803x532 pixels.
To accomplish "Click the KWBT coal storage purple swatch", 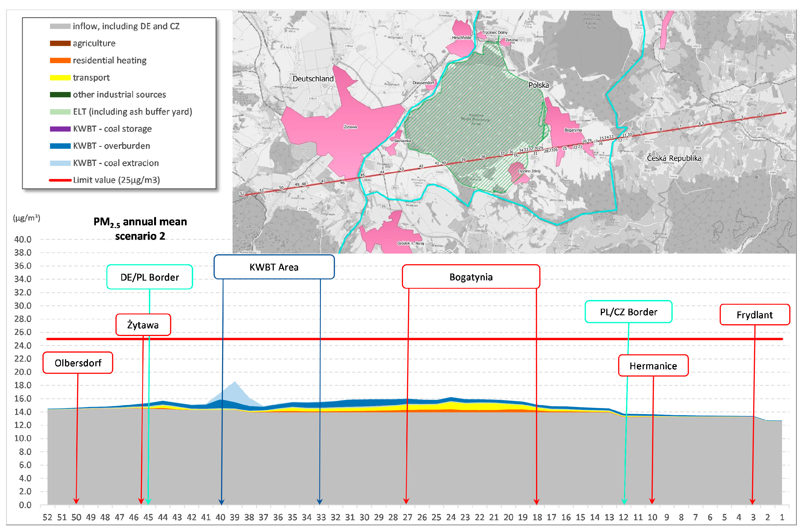I will coord(60,129).
